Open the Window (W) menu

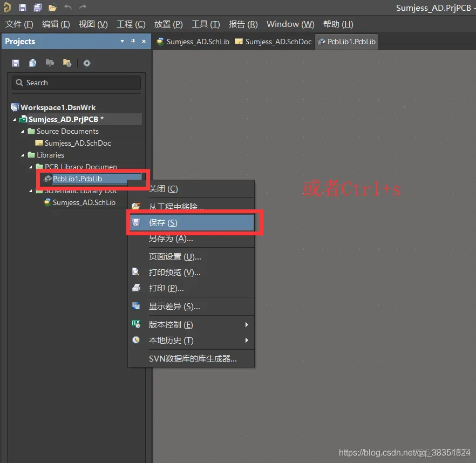pyautogui.click(x=290, y=24)
